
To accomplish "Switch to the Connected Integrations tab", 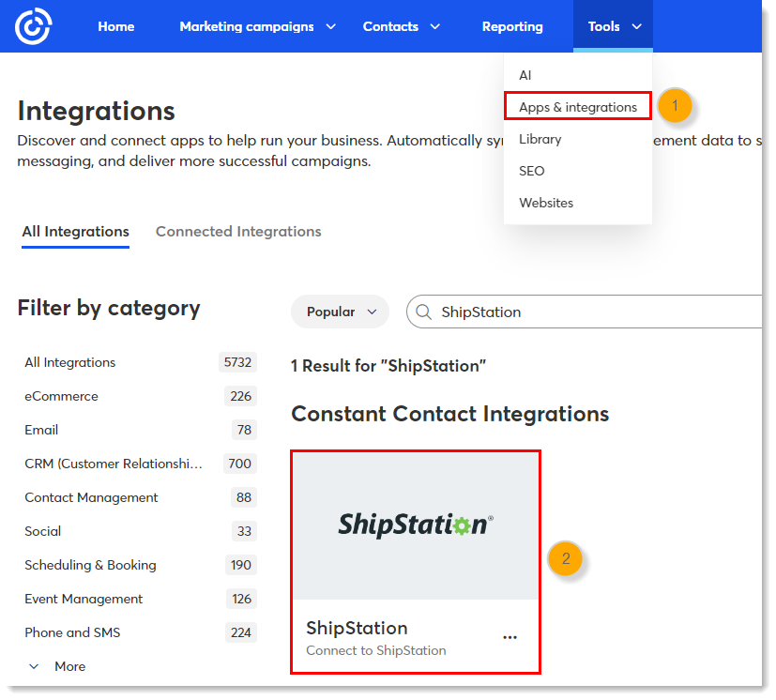I will 238,232.
